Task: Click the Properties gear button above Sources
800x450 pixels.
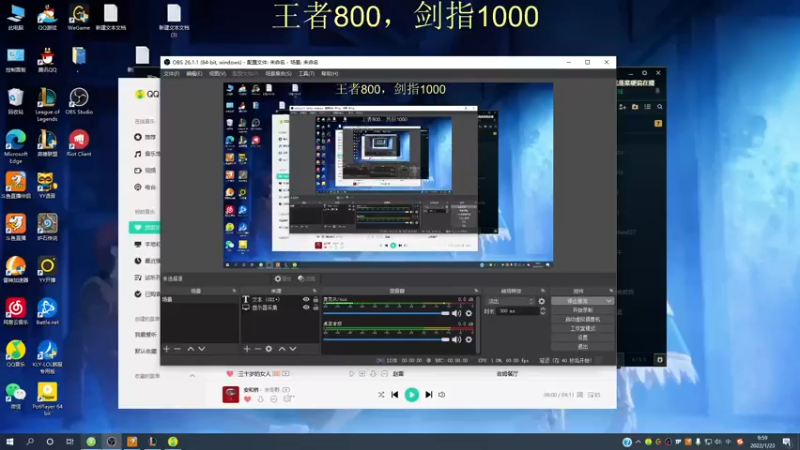Action: tap(283, 279)
